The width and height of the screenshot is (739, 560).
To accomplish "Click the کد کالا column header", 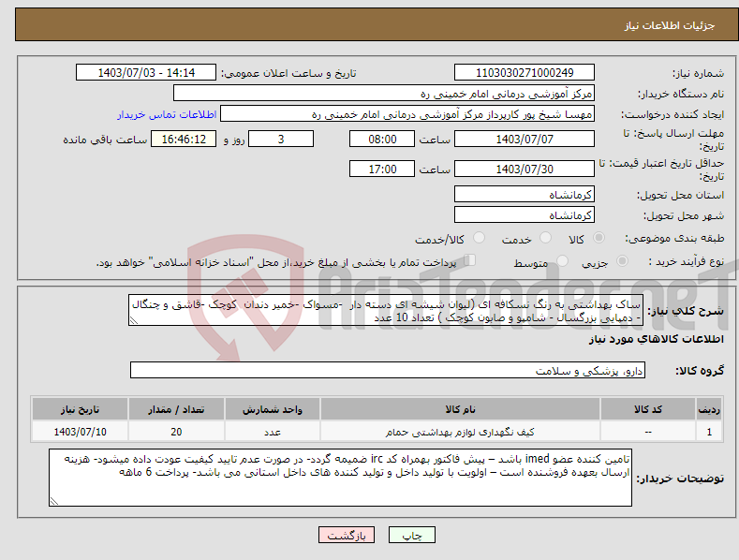I will tap(647, 409).
